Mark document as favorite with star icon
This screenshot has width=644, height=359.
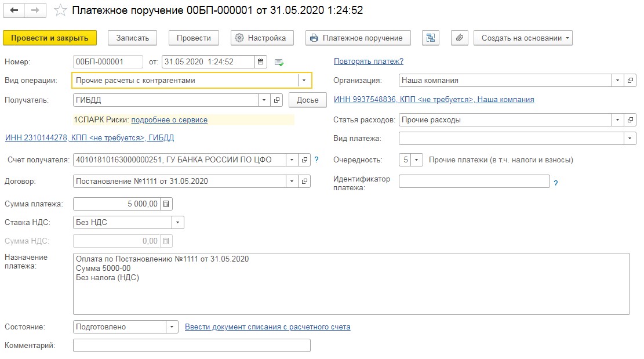click(x=60, y=10)
